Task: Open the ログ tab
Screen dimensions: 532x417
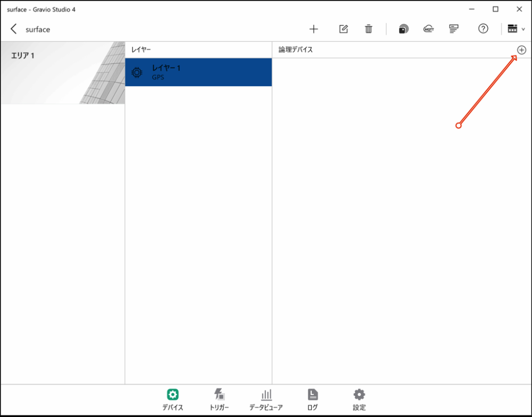Action: (x=312, y=398)
